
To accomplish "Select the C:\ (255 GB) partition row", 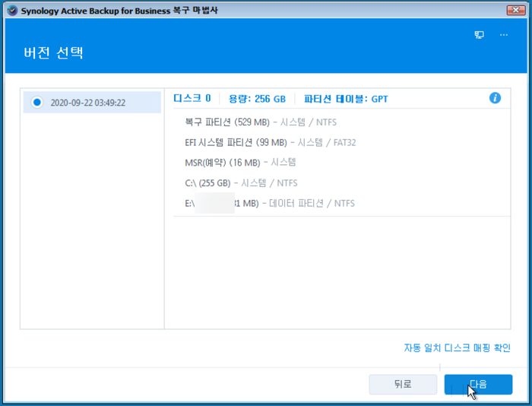I will [241, 183].
